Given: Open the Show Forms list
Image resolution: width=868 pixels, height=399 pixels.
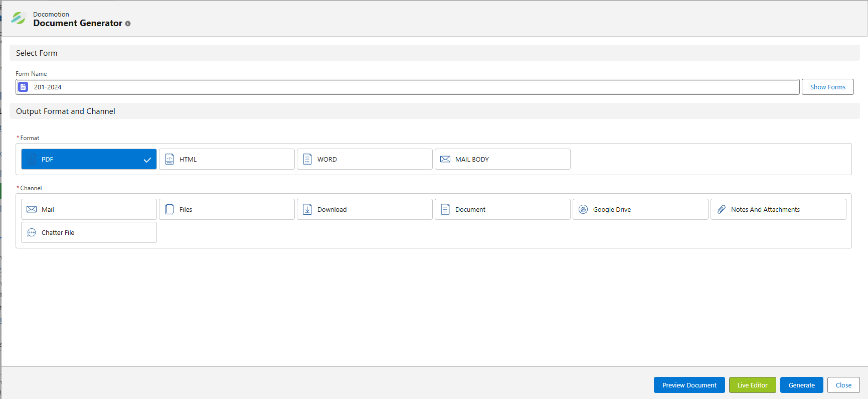Looking at the screenshot, I should pyautogui.click(x=827, y=87).
